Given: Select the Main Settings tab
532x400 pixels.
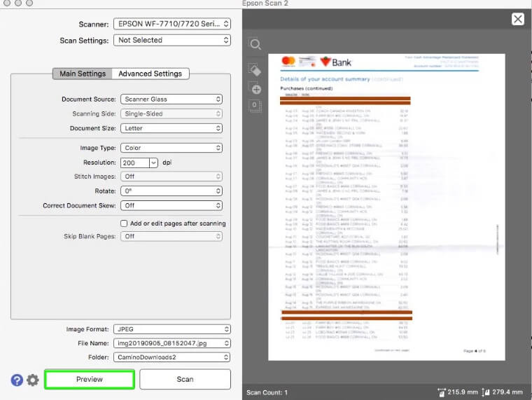Looking at the screenshot, I should pos(83,74).
